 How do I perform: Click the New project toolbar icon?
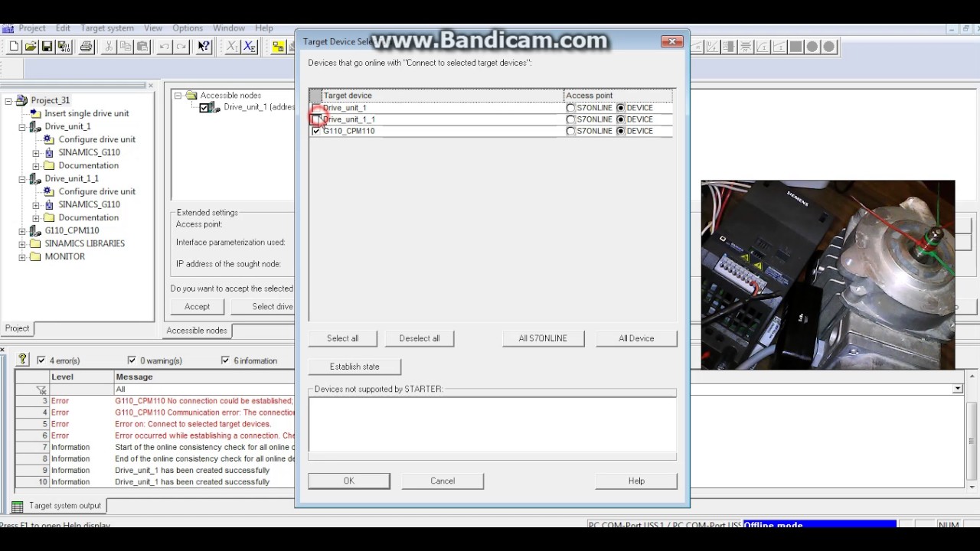click(14, 47)
